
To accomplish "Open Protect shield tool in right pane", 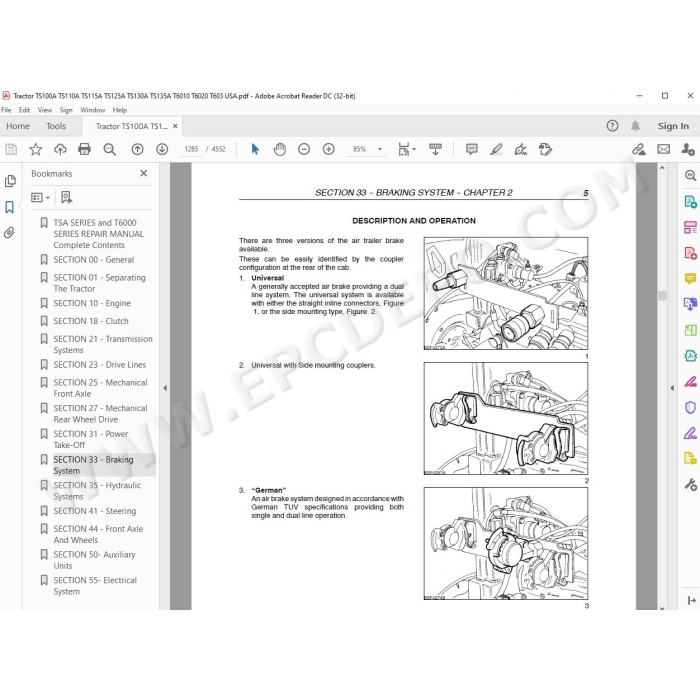I will point(690,407).
